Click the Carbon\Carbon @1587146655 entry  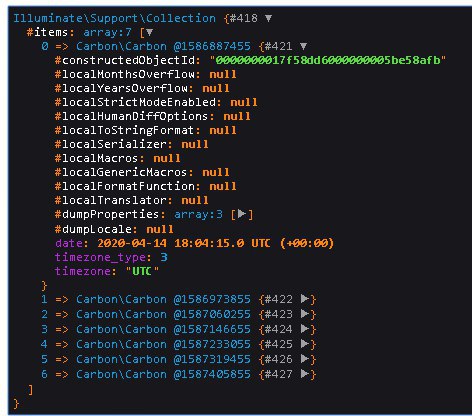[x=163, y=329]
